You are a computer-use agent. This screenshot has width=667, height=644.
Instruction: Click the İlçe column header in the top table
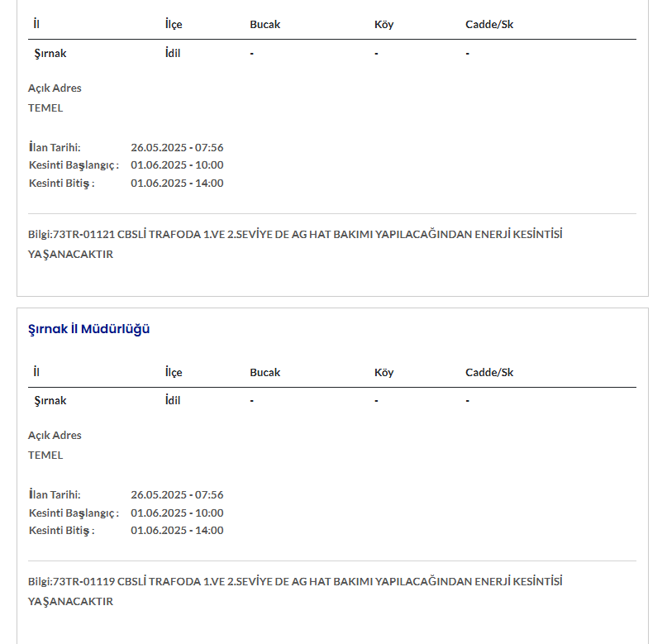pos(174,24)
